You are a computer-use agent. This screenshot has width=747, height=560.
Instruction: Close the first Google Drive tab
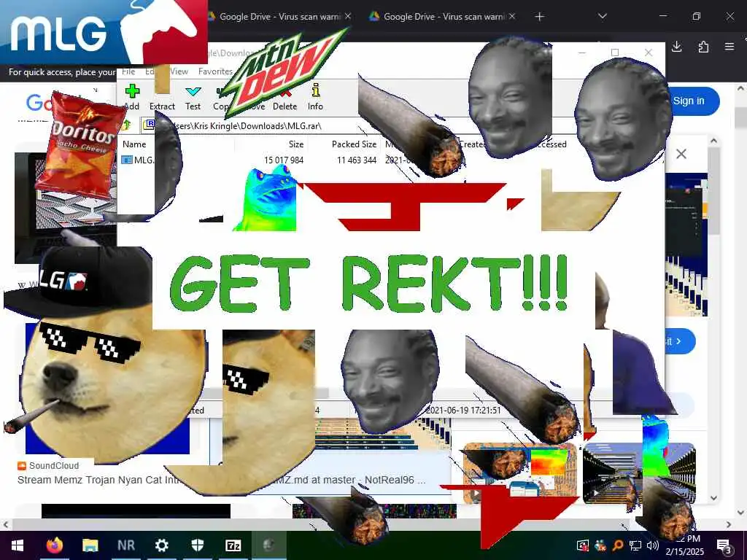(x=348, y=16)
